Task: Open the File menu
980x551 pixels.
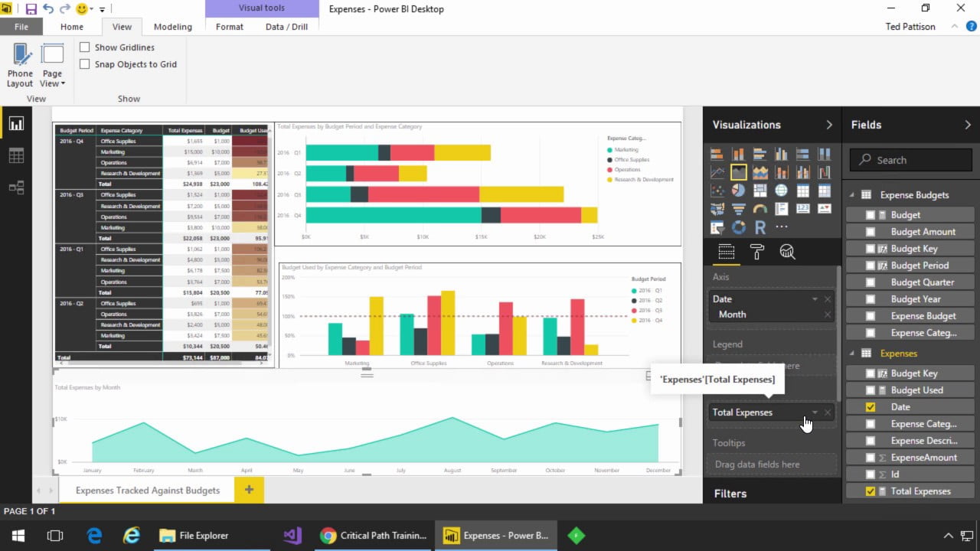Action: (x=21, y=27)
